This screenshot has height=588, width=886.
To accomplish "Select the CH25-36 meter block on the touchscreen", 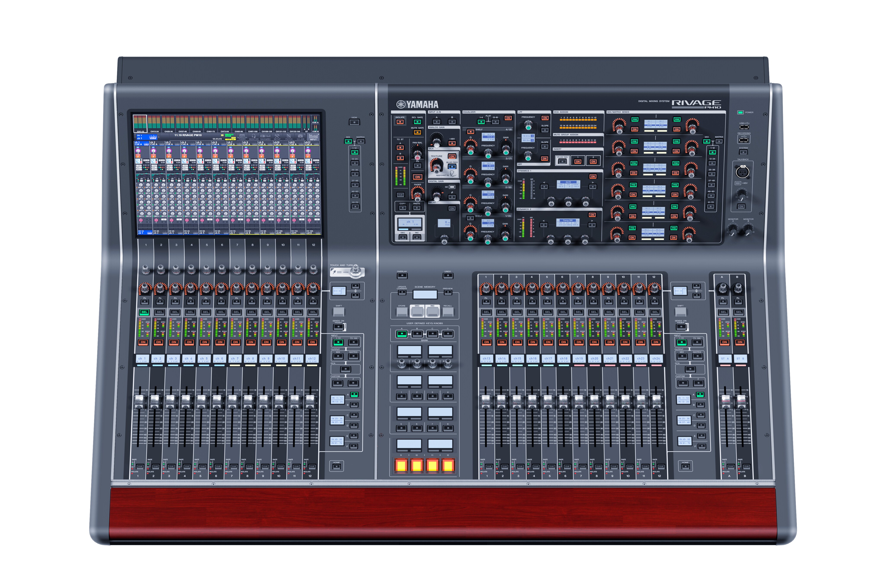I will tap(169, 124).
